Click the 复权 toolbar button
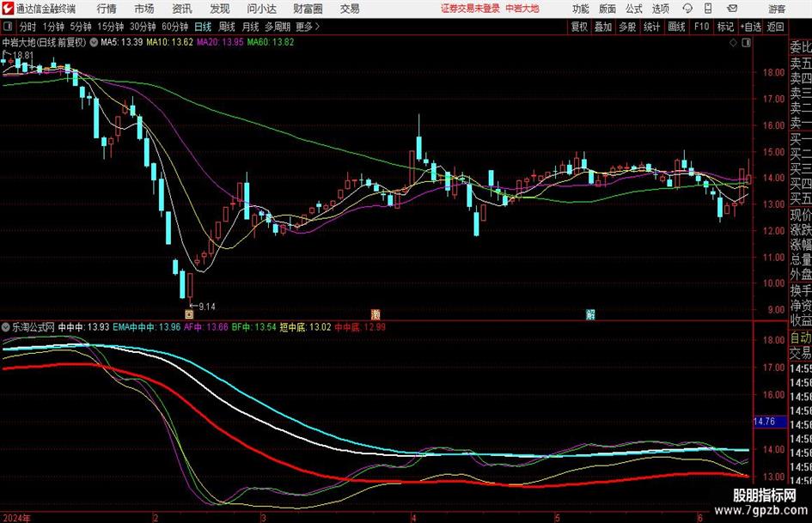This screenshot has height=523, width=812. coord(579,27)
